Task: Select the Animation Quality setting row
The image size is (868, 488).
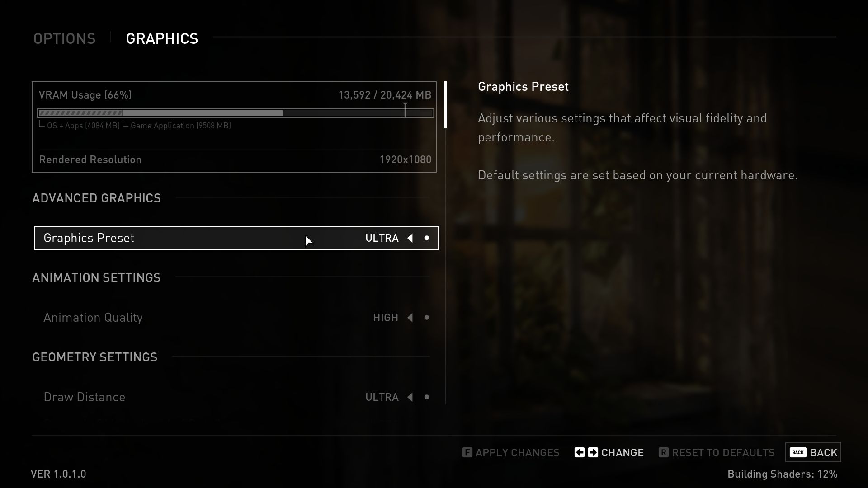Action: pyautogui.click(x=181, y=318)
